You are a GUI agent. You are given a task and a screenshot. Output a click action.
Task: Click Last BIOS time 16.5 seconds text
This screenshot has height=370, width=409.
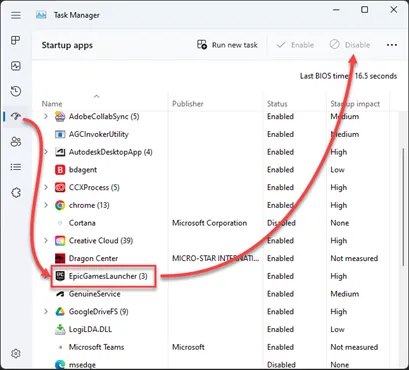(348, 76)
